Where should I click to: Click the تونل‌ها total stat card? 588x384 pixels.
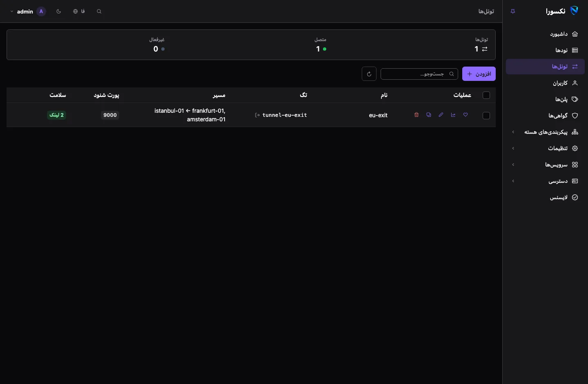click(481, 45)
